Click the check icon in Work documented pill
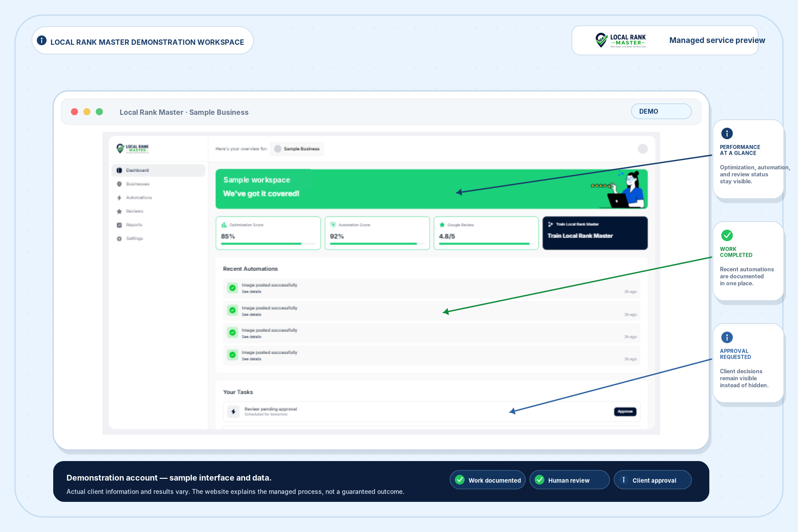Viewport: 798px width, 532px height. coord(460,480)
